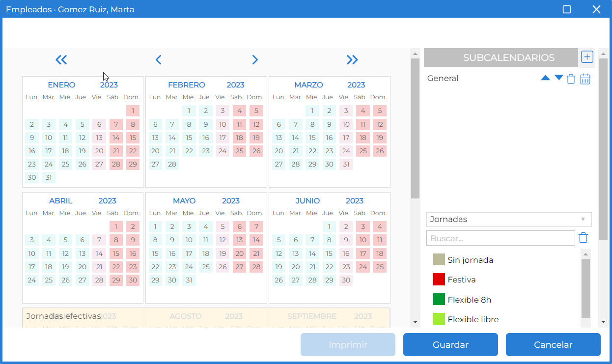
Task: Select day 24 in JUNIO calendar
Action: pos(362,267)
